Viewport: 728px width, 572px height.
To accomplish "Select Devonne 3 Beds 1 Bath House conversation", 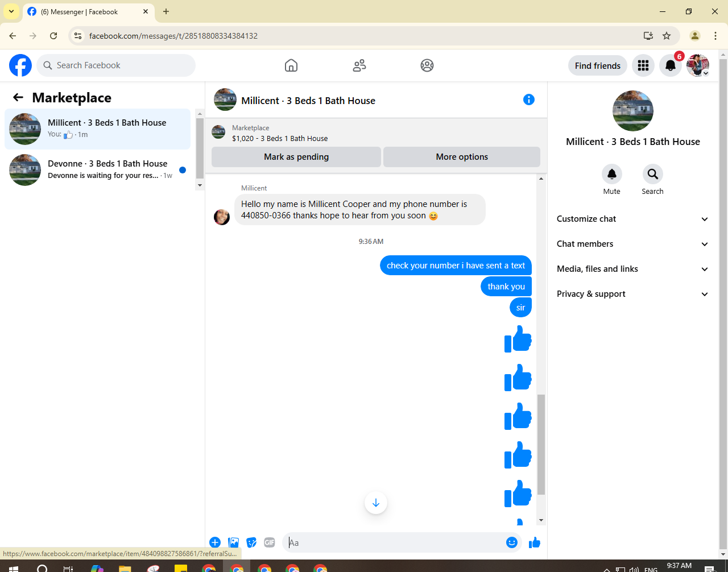I will click(98, 170).
